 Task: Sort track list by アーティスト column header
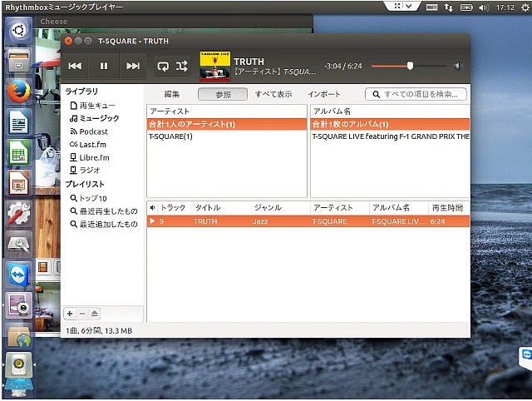340,208
